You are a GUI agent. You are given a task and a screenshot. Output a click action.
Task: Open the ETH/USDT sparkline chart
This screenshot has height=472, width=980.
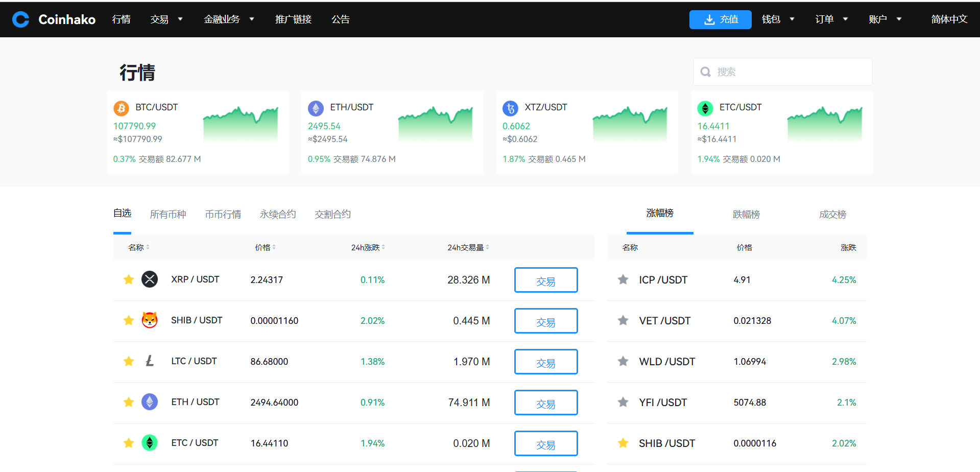[435, 124]
